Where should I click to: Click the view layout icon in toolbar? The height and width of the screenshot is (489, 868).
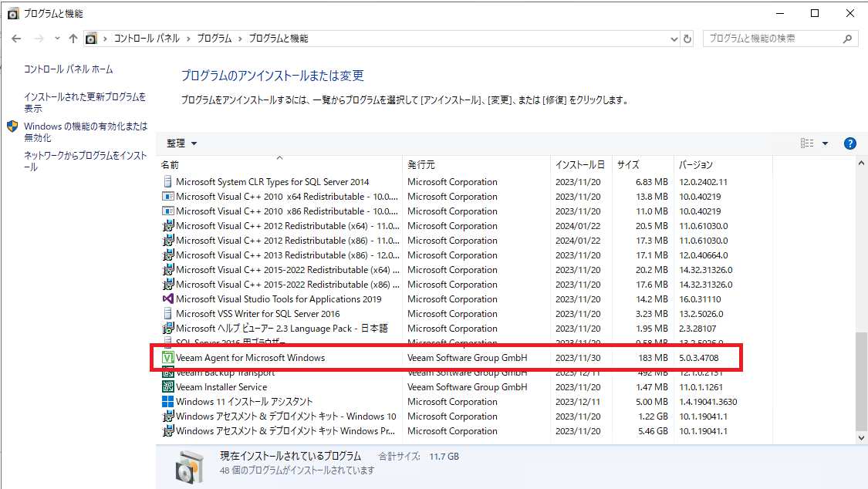[x=807, y=143]
